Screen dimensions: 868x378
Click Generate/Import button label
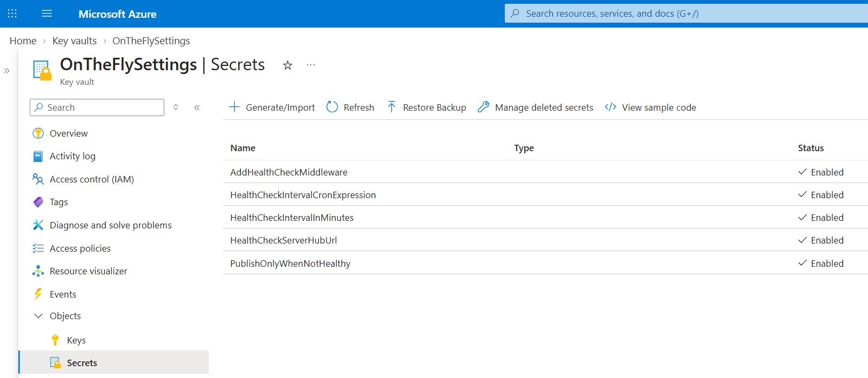click(x=281, y=107)
